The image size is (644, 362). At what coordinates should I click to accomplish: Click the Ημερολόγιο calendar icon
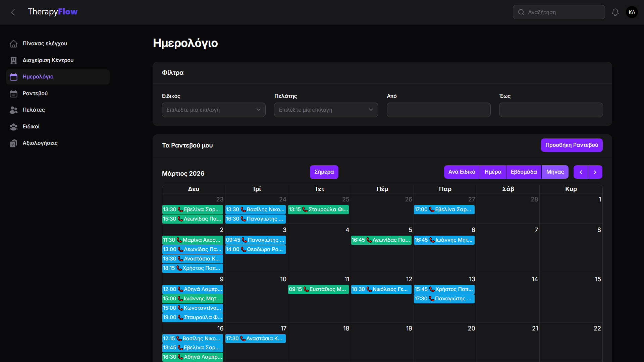point(13,77)
